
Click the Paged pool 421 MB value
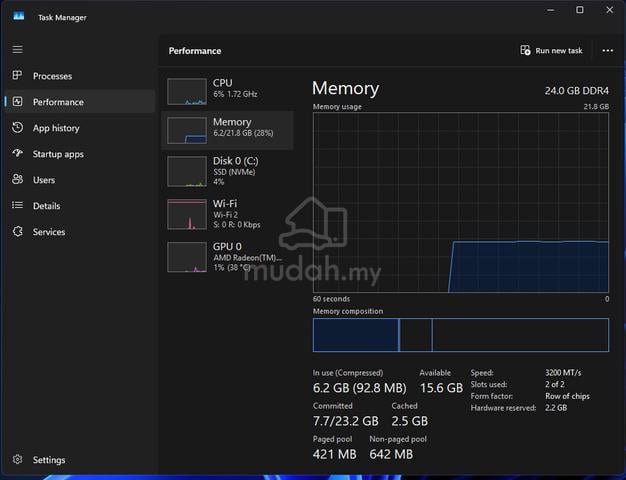point(335,454)
